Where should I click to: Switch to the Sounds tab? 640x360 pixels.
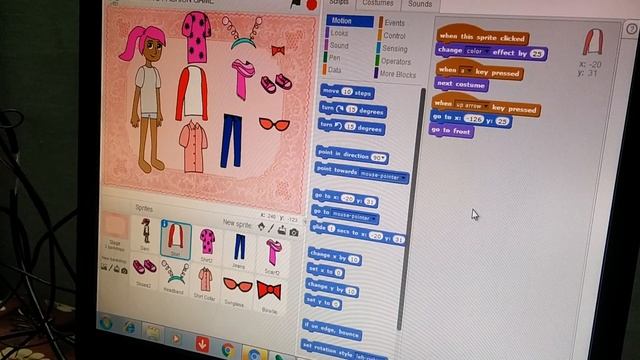pyautogui.click(x=420, y=4)
